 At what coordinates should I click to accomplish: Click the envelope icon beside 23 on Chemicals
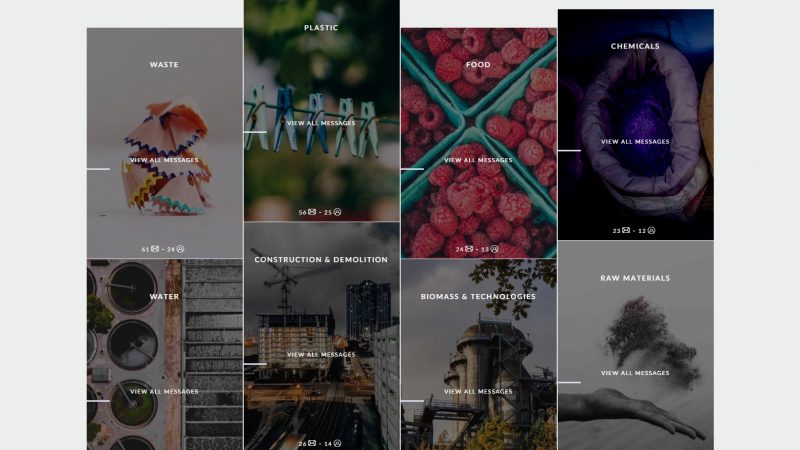626,231
